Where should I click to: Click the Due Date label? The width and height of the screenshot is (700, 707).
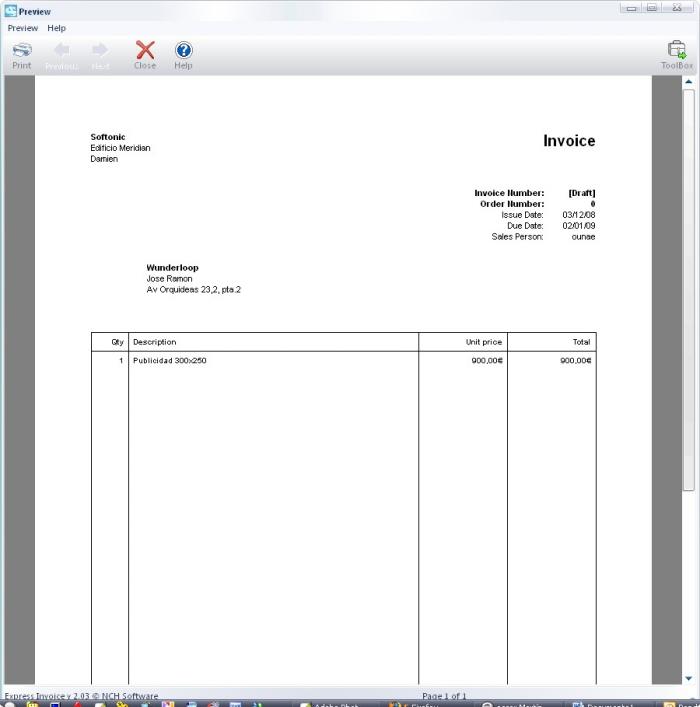pyautogui.click(x=525, y=225)
